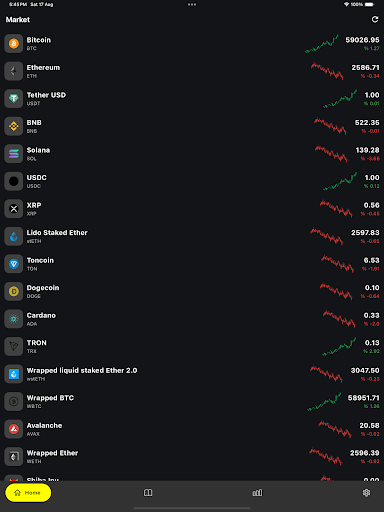Open Wrapped liquid staked Ether 2.0
Screen dimensions: 384x512
192,374
